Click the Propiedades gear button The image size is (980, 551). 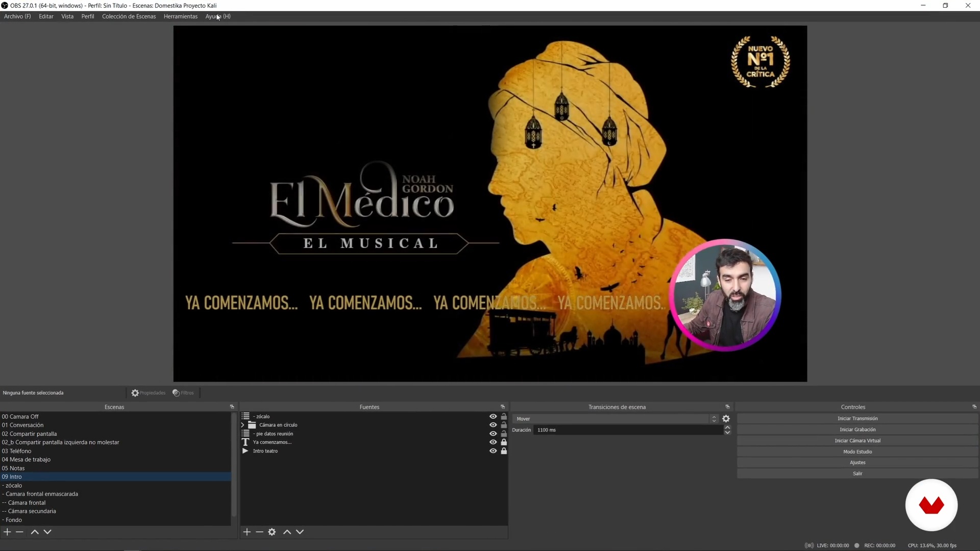148,393
